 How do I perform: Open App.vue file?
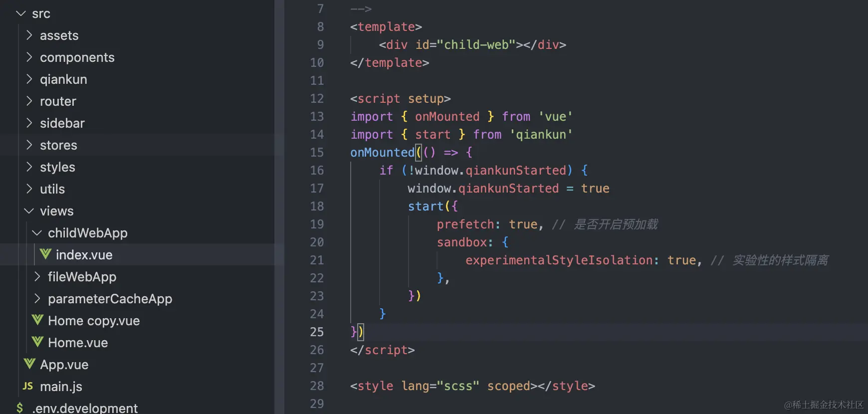click(x=64, y=365)
